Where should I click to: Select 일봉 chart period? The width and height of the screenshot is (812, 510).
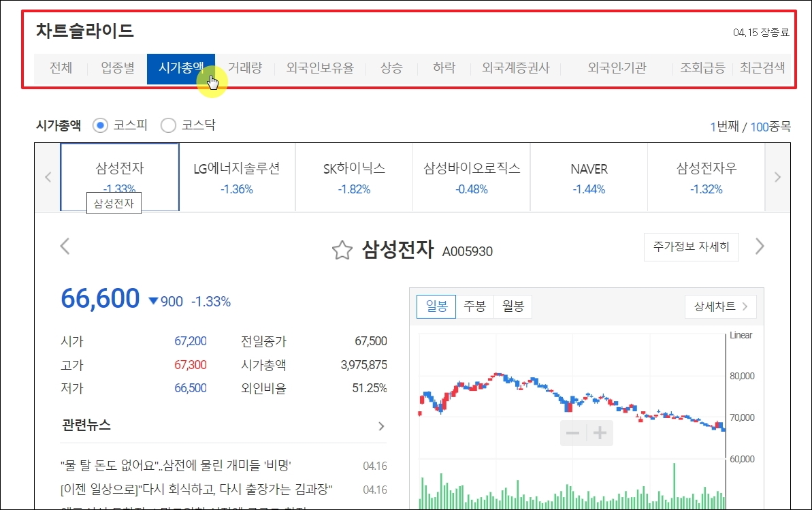(436, 306)
